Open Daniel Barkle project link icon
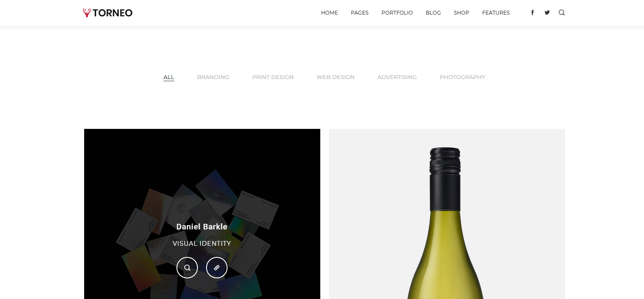Screen dimensions: 644x299 (217, 267)
